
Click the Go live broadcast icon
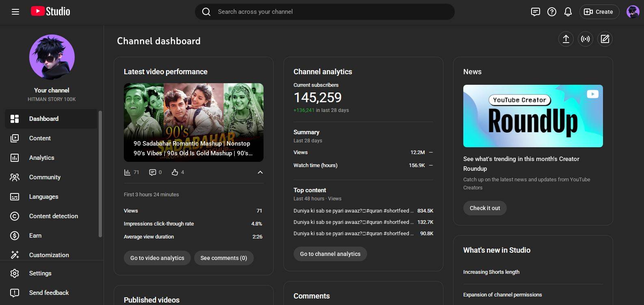coord(585,39)
